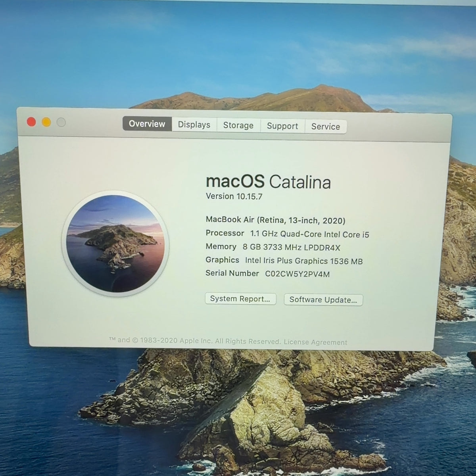This screenshot has height=476, width=476.
Task: Click the MacBook Air (Retina, 13-inch, 2020) text
Action: click(276, 220)
